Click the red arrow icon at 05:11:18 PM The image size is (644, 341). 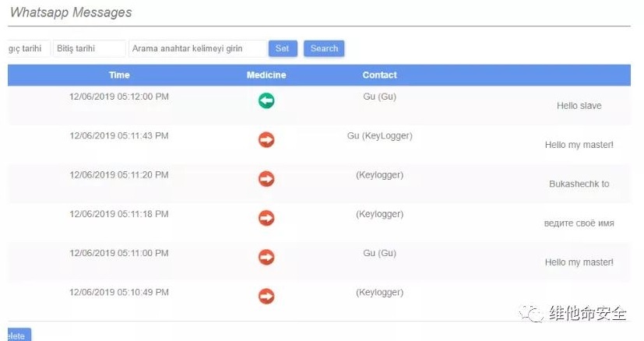coord(266,218)
